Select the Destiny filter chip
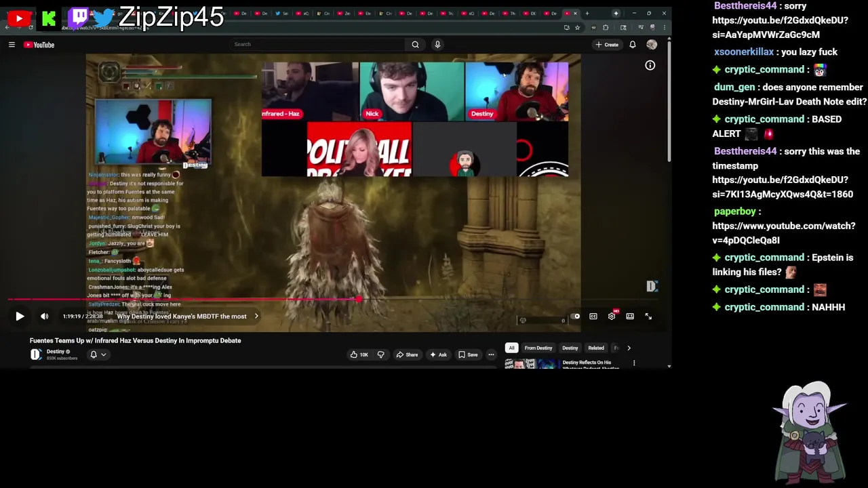 click(570, 348)
